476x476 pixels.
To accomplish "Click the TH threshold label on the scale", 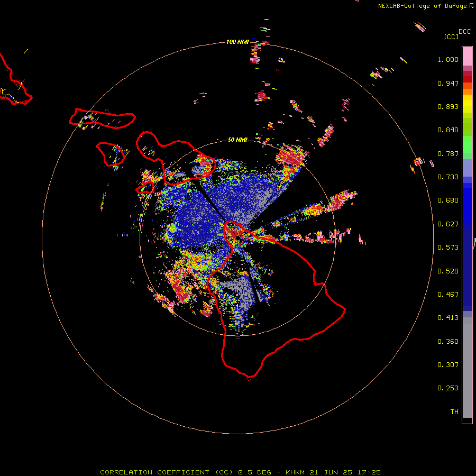I will (x=454, y=412).
